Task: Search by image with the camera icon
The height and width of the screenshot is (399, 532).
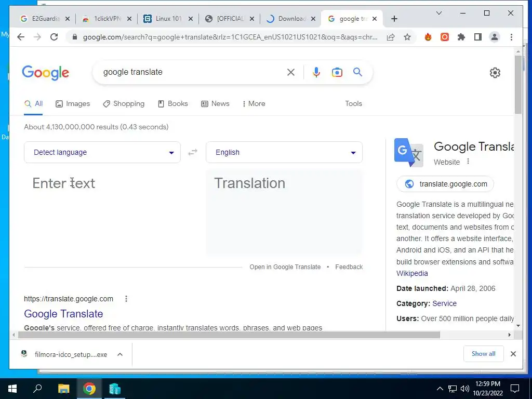Action: (x=337, y=72)
